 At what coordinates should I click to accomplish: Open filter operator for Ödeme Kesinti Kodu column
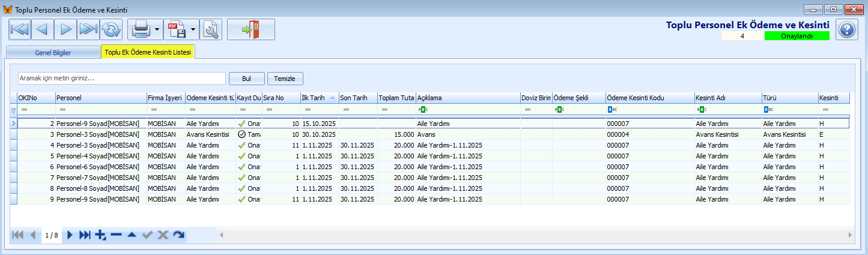tap(612, 110)
